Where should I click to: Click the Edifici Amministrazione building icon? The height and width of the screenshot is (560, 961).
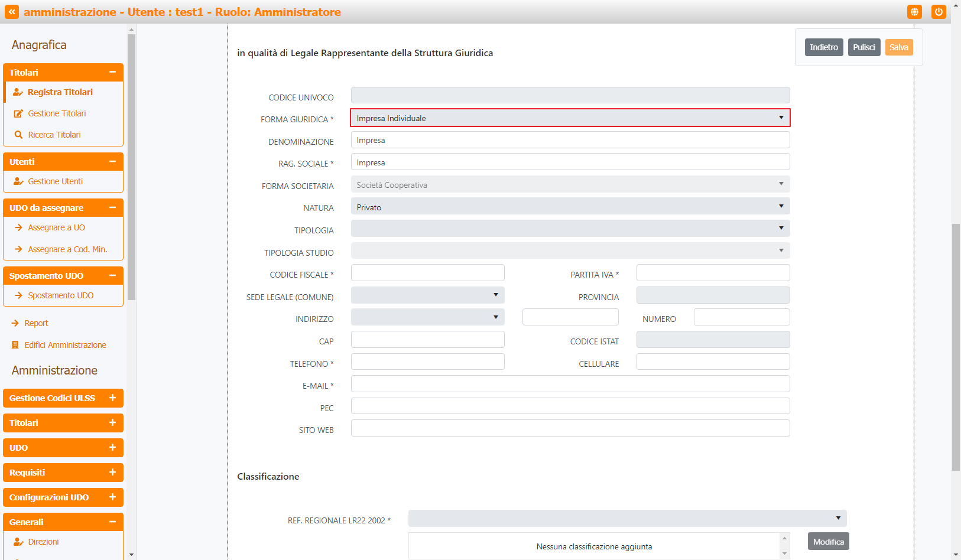click(x=15, y=345)
